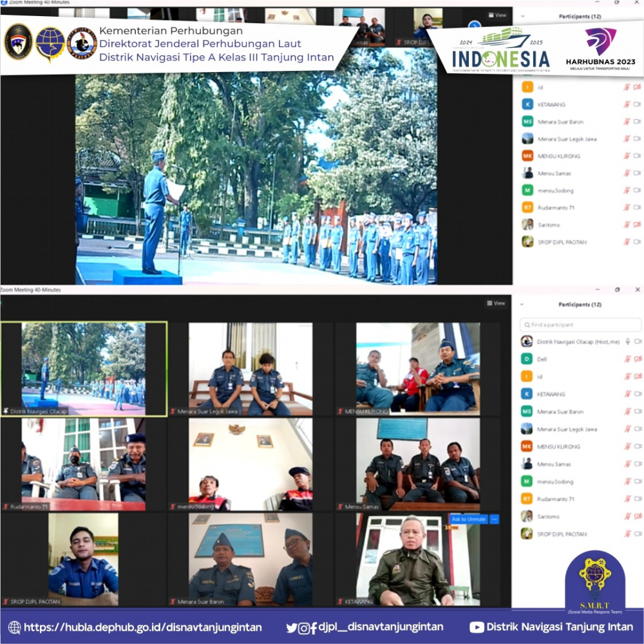Select the Menara Suar Legok Jawa video tile
The width and height of the screenshot is (644, 644).
click(251, 369)
